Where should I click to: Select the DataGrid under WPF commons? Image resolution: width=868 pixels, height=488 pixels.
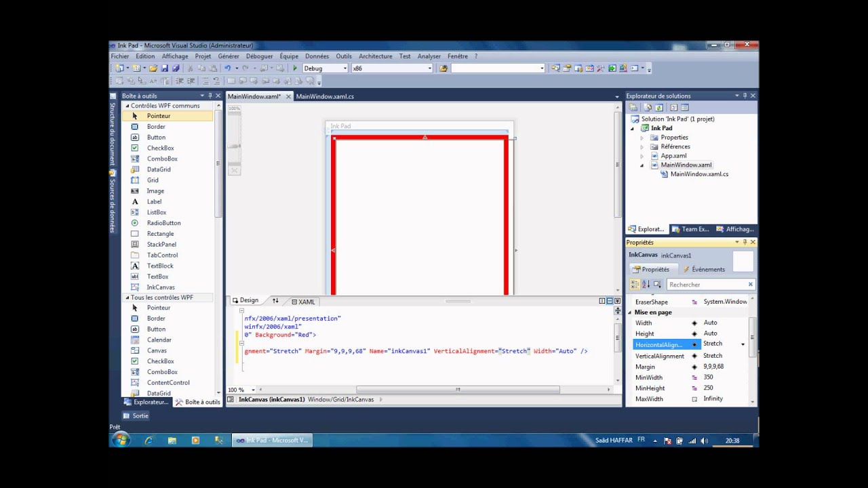pyautogui.click(x=167, y=169)
